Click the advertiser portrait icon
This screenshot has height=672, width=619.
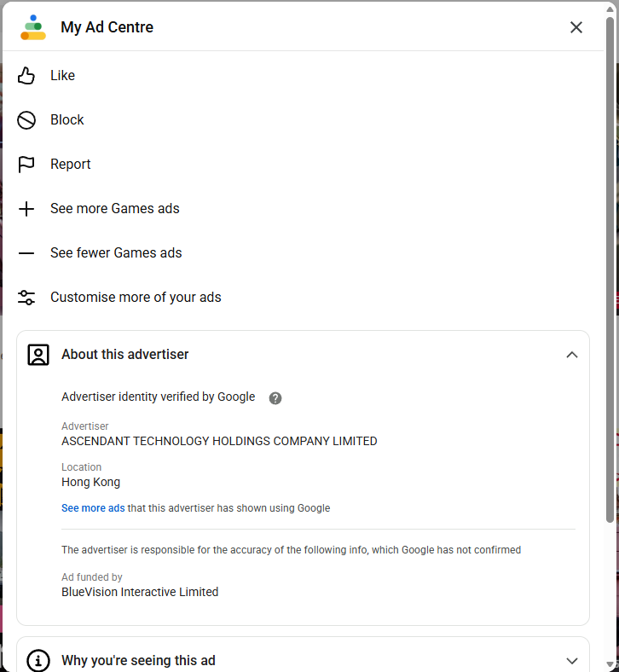38,355
